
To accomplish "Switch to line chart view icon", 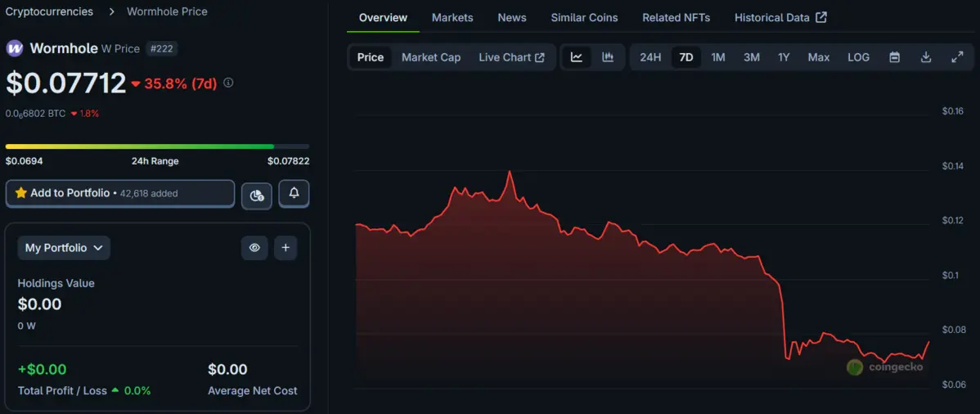I will coord(577,57).
